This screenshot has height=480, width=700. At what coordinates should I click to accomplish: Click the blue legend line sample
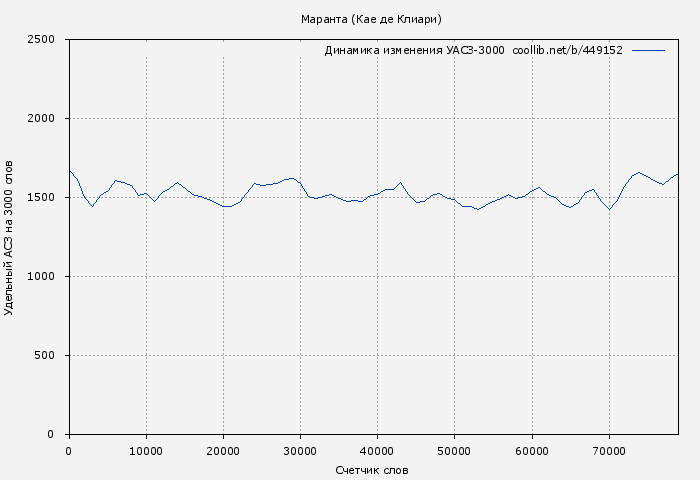tap(648, 50)
